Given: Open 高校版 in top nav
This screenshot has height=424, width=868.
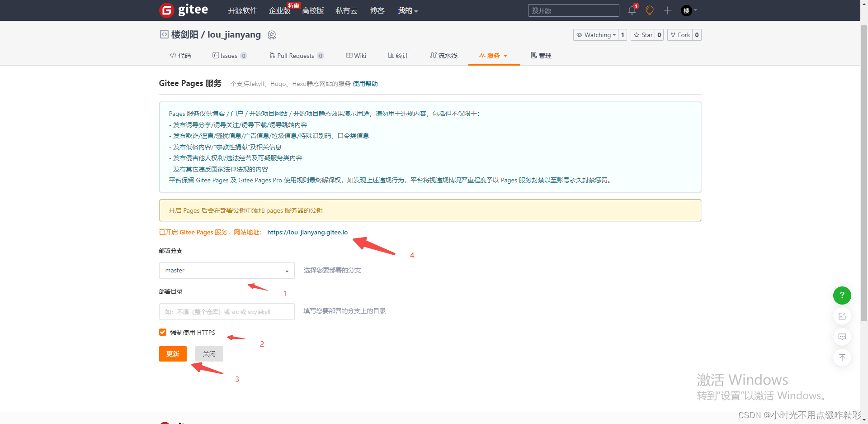Looking at the screenshot, I should (x=313, y=10).
